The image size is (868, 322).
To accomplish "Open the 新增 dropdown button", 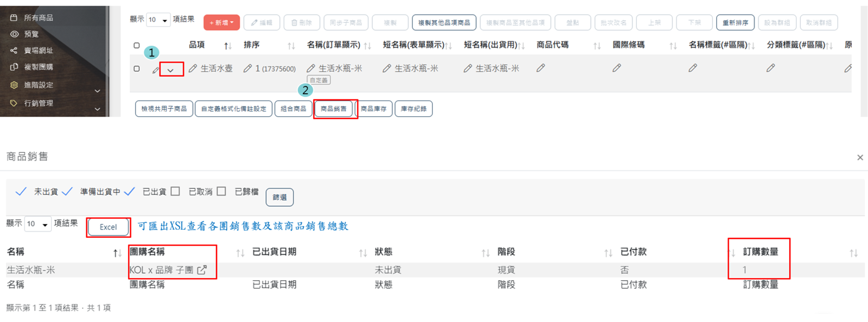I will 221,23.
